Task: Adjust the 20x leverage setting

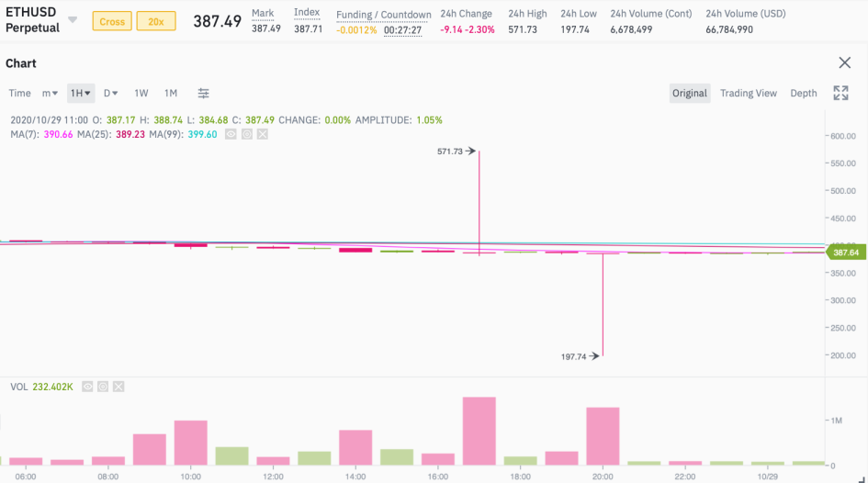Action: point(156,21)
